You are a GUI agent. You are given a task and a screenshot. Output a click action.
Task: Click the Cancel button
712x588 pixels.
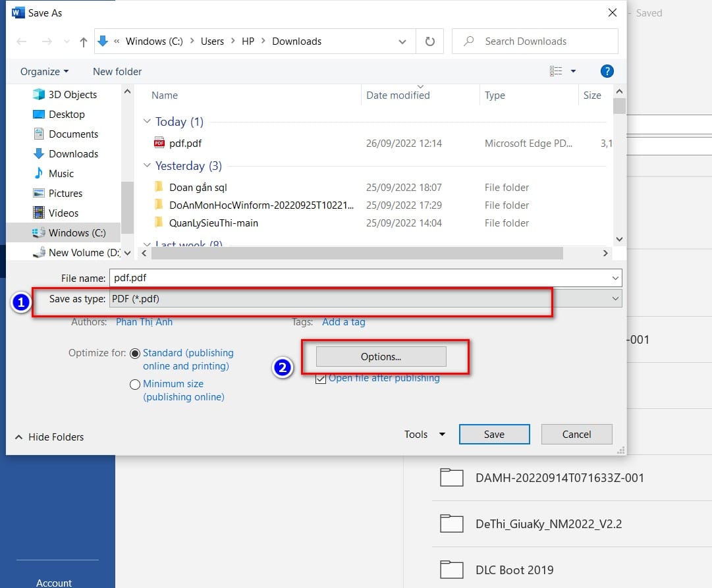(576, 435)
